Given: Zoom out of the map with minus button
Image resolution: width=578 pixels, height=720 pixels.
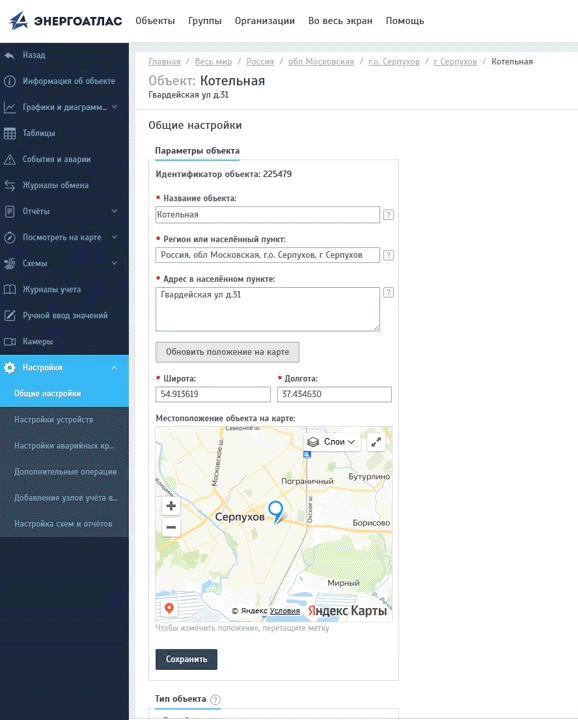Looking at the screenshot, I should (x=171, y=527).
